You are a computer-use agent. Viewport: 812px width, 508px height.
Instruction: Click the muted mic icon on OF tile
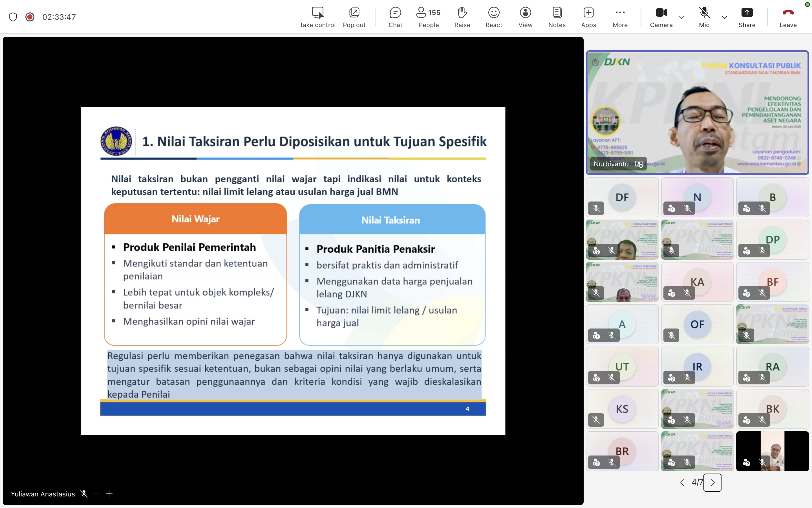[x=671, y=335]
